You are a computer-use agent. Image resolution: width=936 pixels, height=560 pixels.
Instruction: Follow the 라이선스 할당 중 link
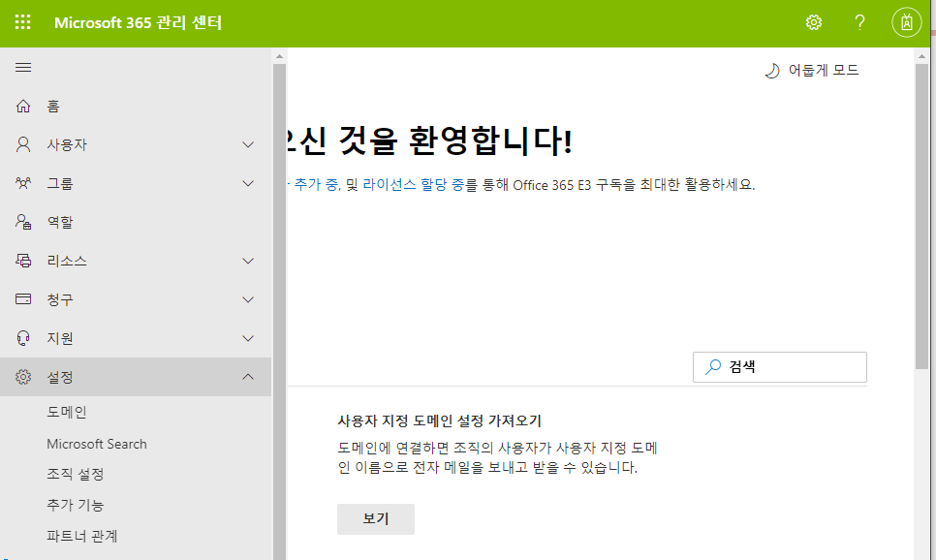(x=413, y=184)
